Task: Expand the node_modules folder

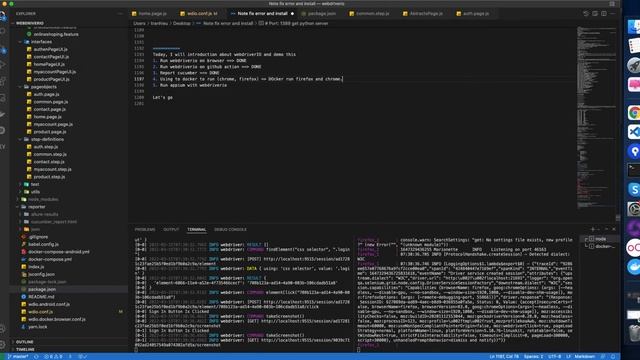Action: [x=43, y=199]
